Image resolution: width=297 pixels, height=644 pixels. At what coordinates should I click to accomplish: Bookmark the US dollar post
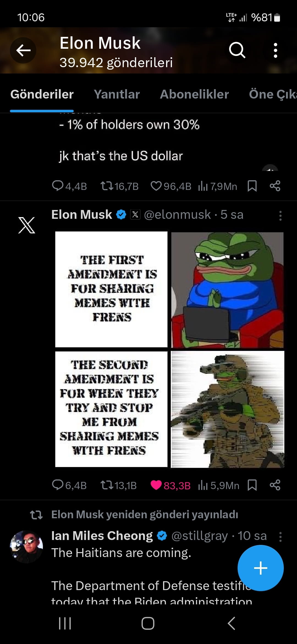point(252,186)
